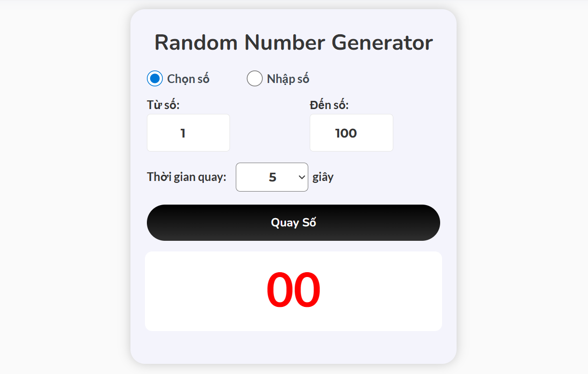Click the value 5 in the duration combo box
The image size is (588, 374).
(x=272, y=177)
